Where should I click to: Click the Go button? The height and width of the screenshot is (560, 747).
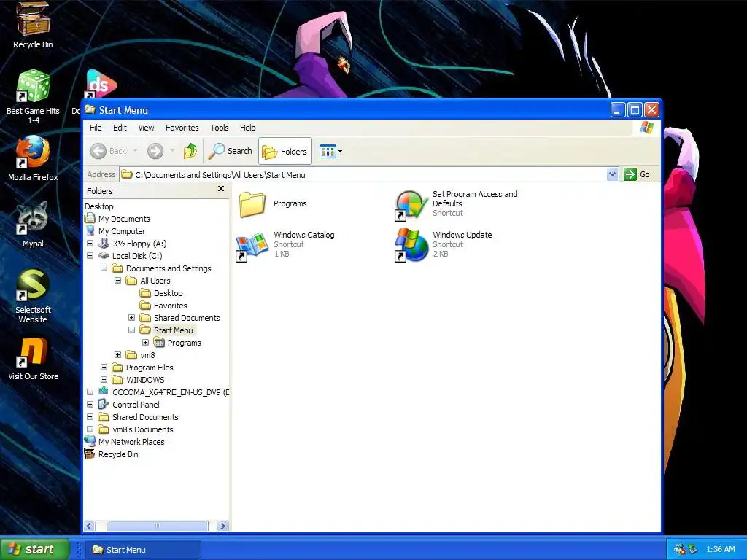tap(637, 174)
